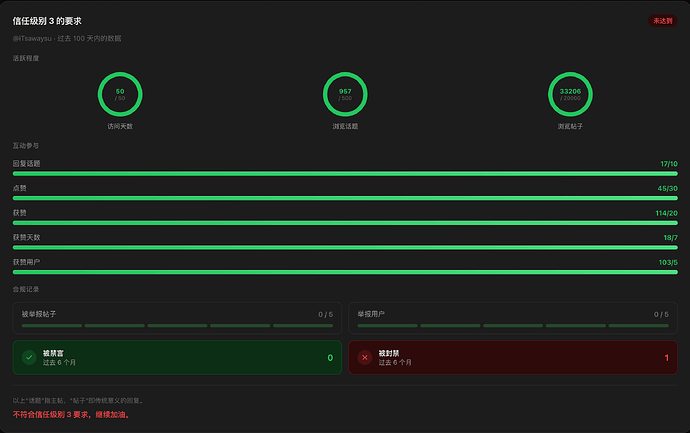Click the 45/30 value for 点赞
The image size is (690, 433).
668,188
